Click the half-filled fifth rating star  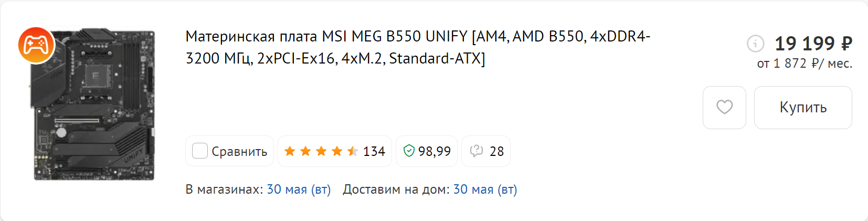(x=353, y=151)
